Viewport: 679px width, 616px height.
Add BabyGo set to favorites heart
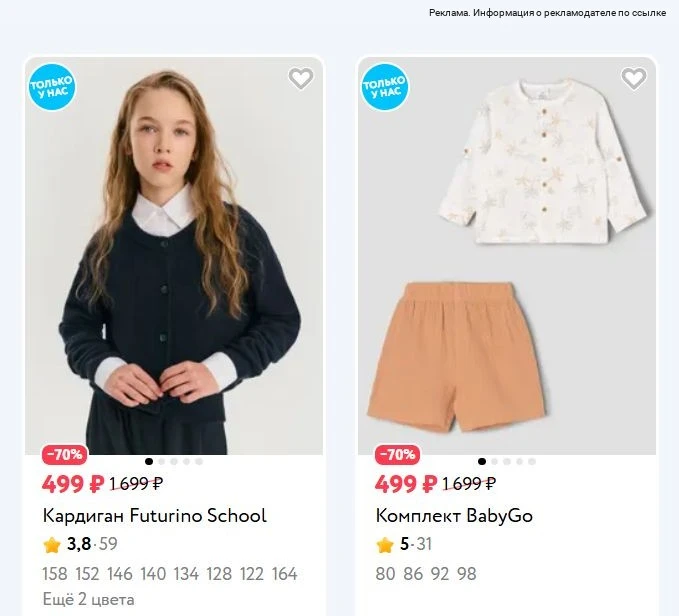(634, 79)
